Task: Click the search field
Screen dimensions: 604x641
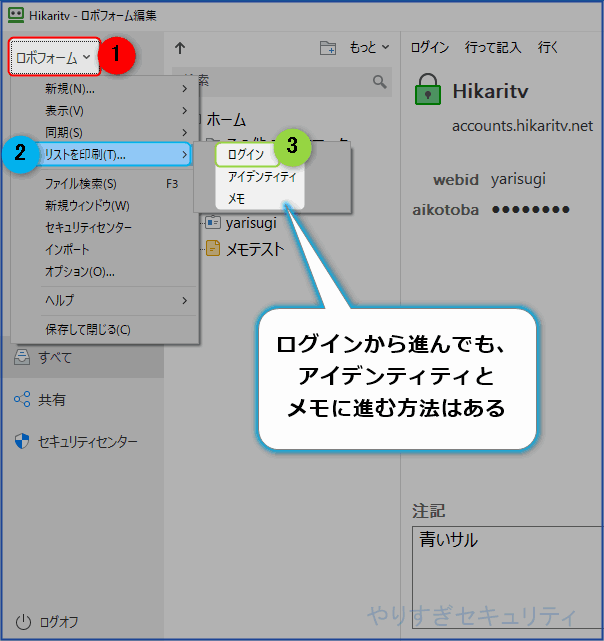Action: click(x=282, y=82)
